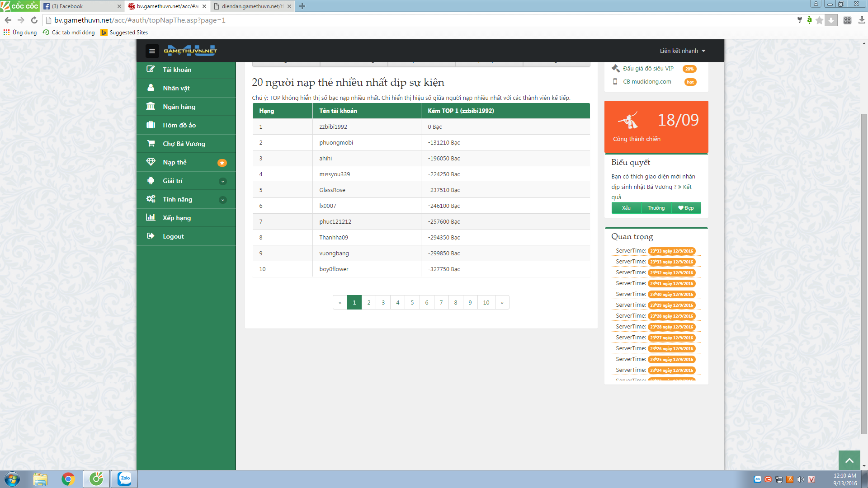Open Zalo from the taskbar

[x=124, y=479]
